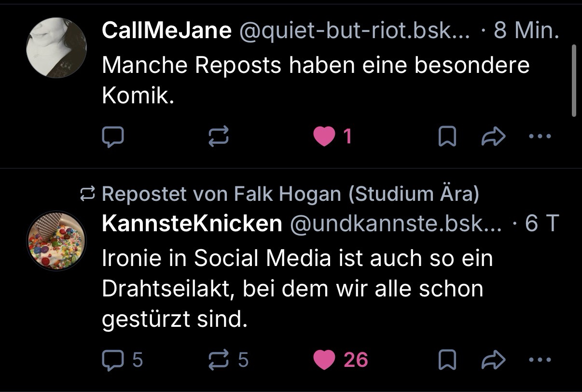Share CallMeJane's post via arrow icon
Screen dimensions: 582x392
click(x=494, y=138)
